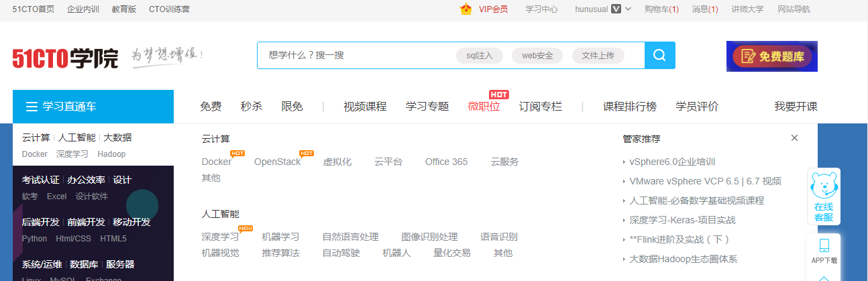
Task: Click 云计算 in left sidebar
Action: click(36, 137)
